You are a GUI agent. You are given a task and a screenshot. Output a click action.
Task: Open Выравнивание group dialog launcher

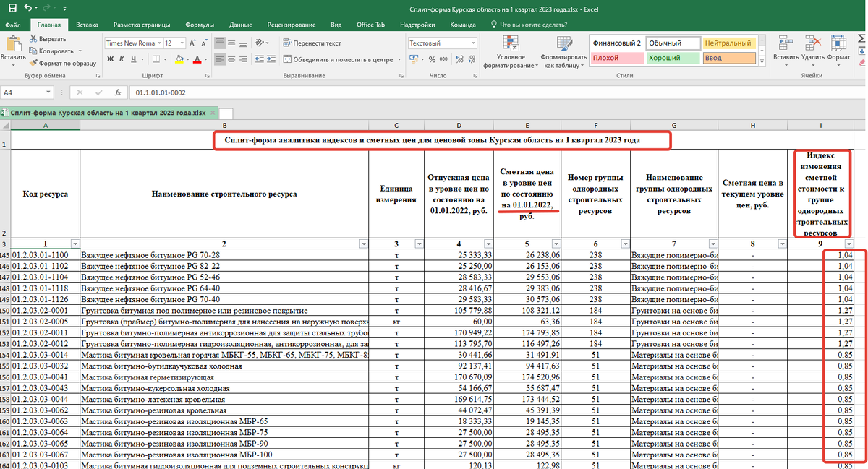(400, 75)
